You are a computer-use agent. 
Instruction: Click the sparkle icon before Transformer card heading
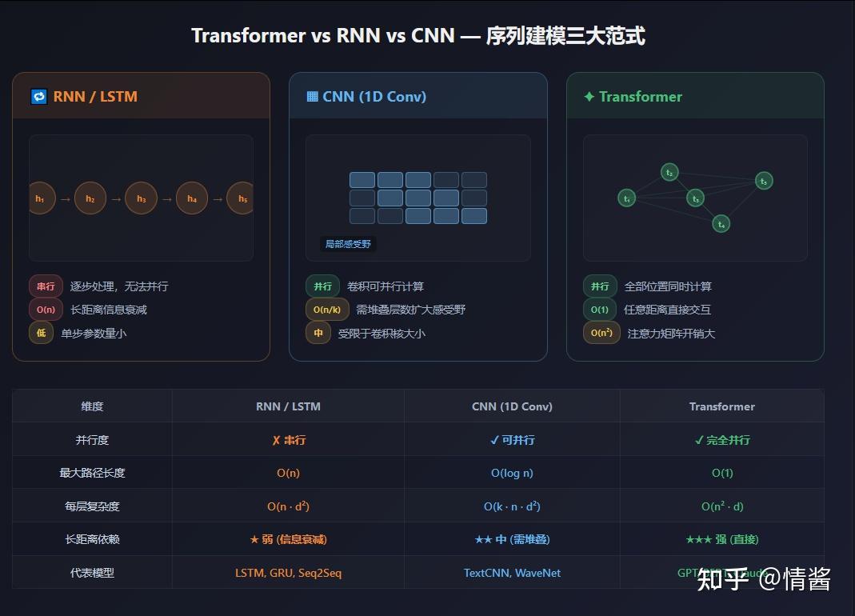point(589,97)
